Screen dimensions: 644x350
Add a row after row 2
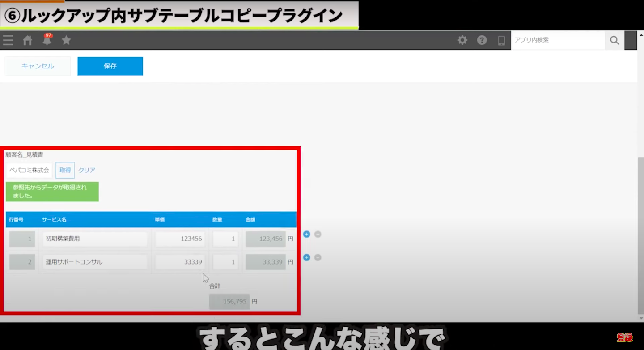click(x=306, y=257)
